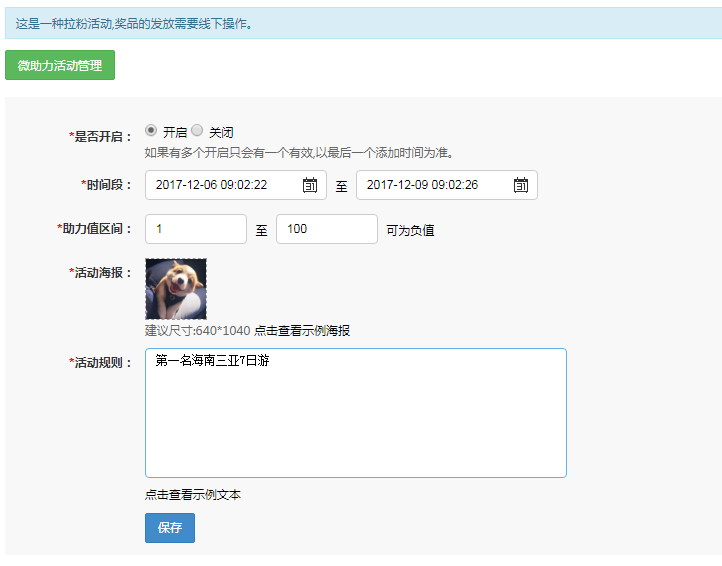The height and width of the screenshot is (566, 722).
Task: Open the 点击查看示例文本 link
Action: (x=193, y=495)
